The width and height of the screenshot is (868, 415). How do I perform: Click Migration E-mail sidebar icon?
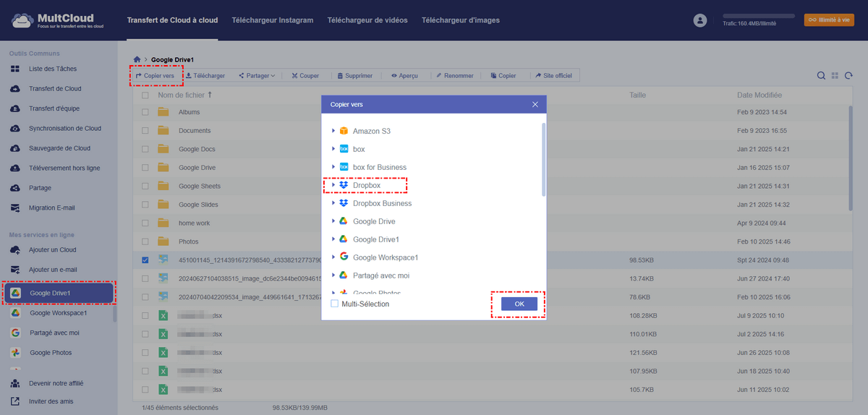tap(15, 208)
